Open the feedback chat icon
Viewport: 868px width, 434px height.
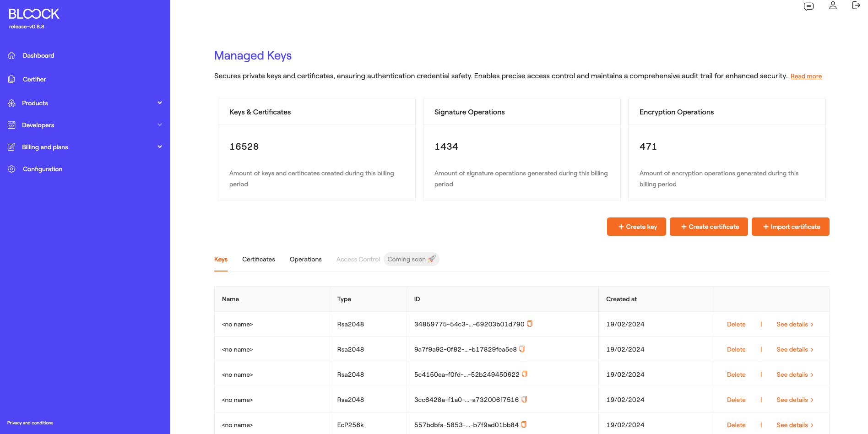point(809,6)
